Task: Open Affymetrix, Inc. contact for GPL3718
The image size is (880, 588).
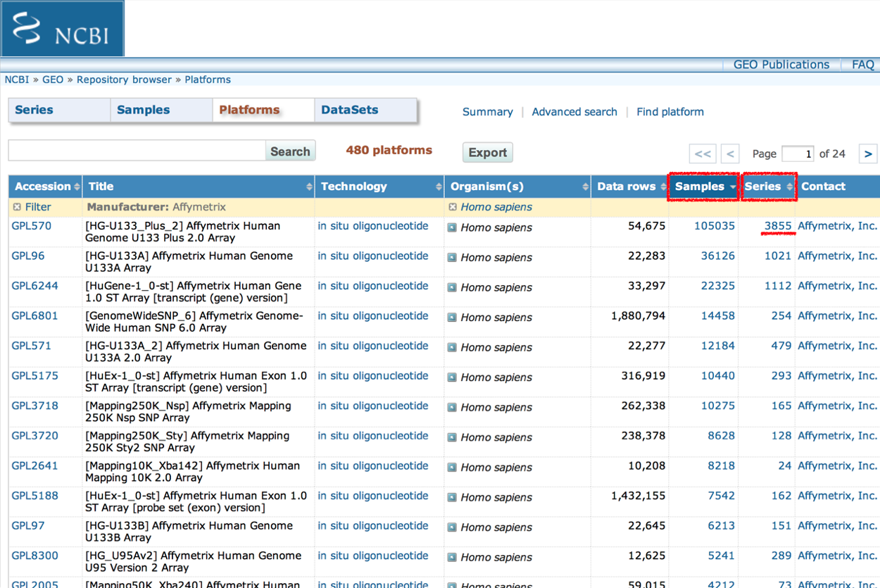Action: (x=838, y=406)
